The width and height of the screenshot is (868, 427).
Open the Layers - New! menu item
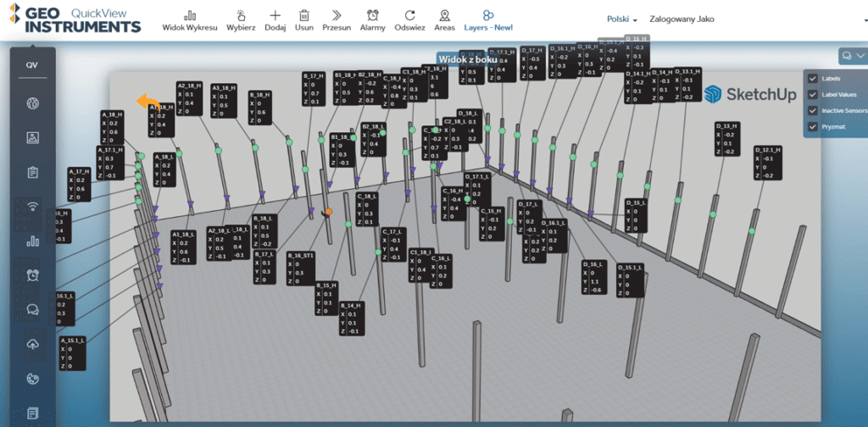[x=488, y=20]
